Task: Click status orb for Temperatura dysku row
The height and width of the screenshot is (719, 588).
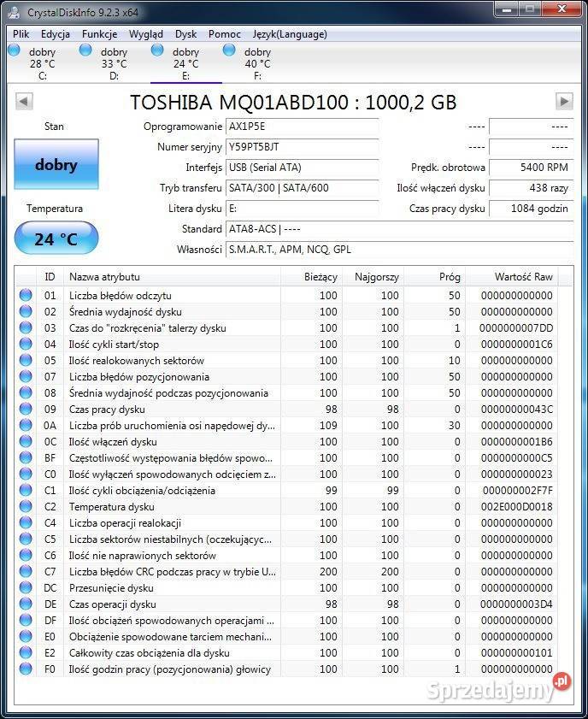Action: tap(26, 507)
